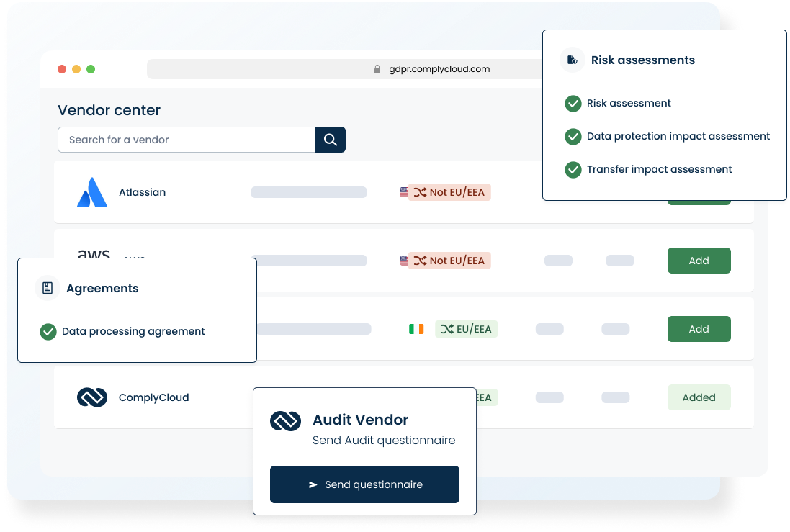Click Atlassian's Not EU/EEA badge
The height and width of the screenshot is (532, 790).
449,192
